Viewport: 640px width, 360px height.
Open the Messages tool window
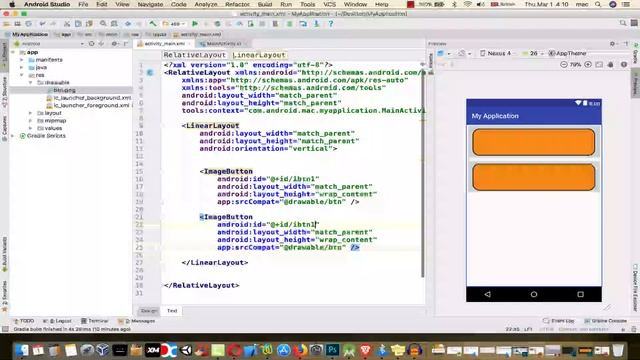pyautogui.click(x=136, y=321)
